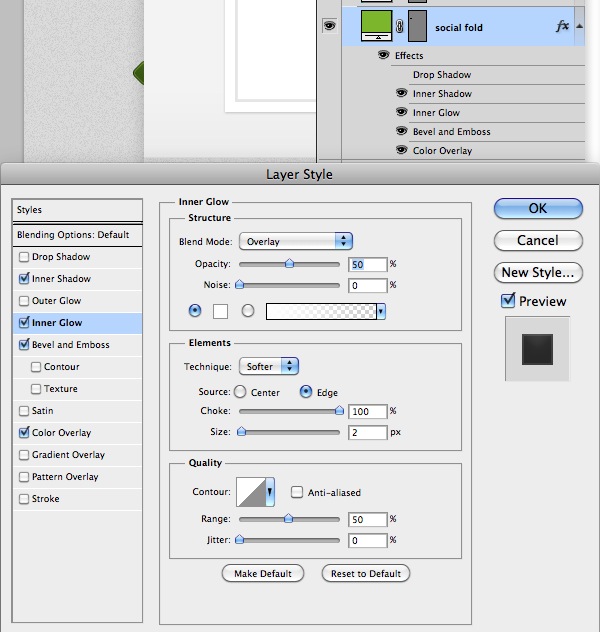Click the Noise slider handle
The width and height of the screenshot is (600, 632).
[x=239, y=285]
